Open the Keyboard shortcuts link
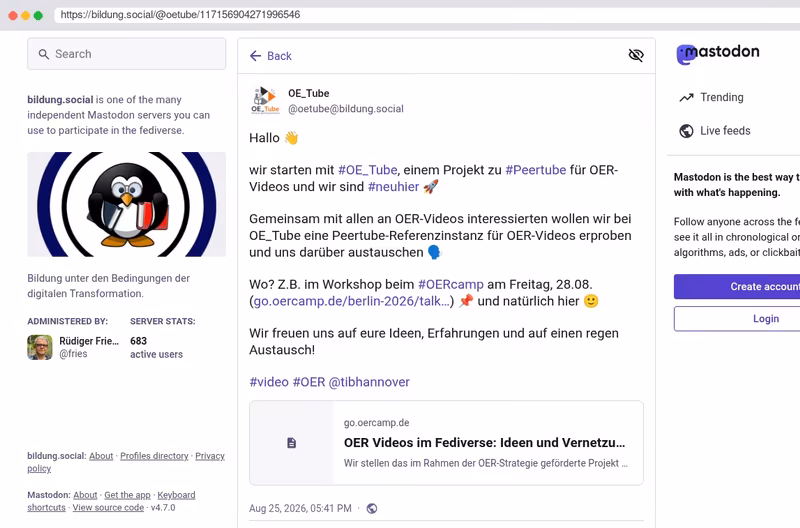Image resolution: width=800 pixels, height=528 pixels. (x=176, y=495)
